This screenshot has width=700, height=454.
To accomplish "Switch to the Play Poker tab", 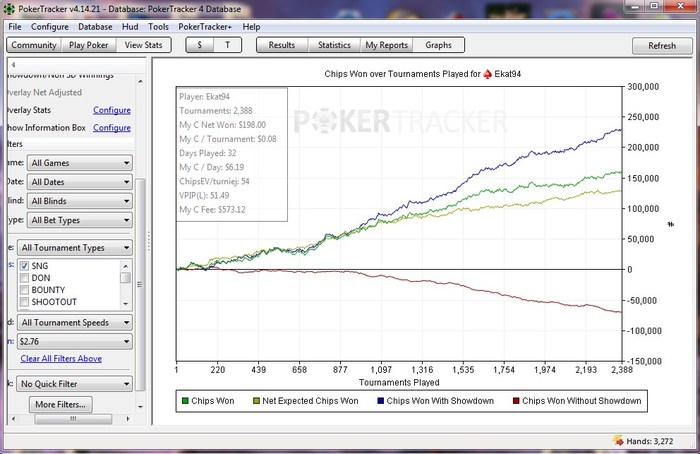I will [88, 45].
